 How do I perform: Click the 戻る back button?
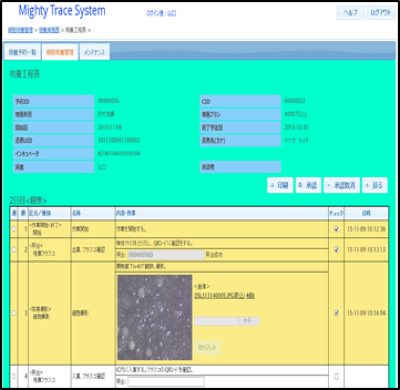tap(375, 185)
